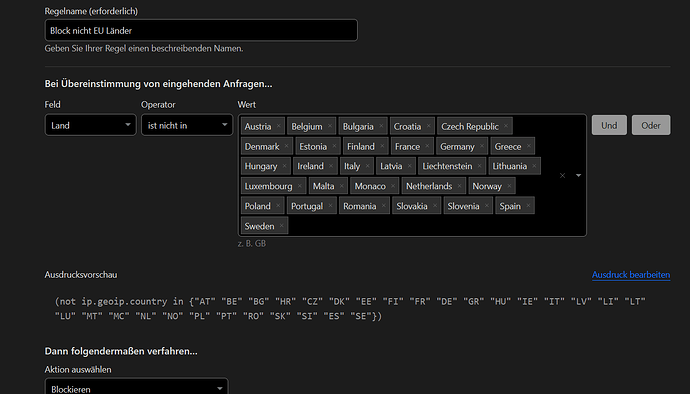Click the Oder button
The height and width of the screenshot is (394, 690).
tap(651, 125)
